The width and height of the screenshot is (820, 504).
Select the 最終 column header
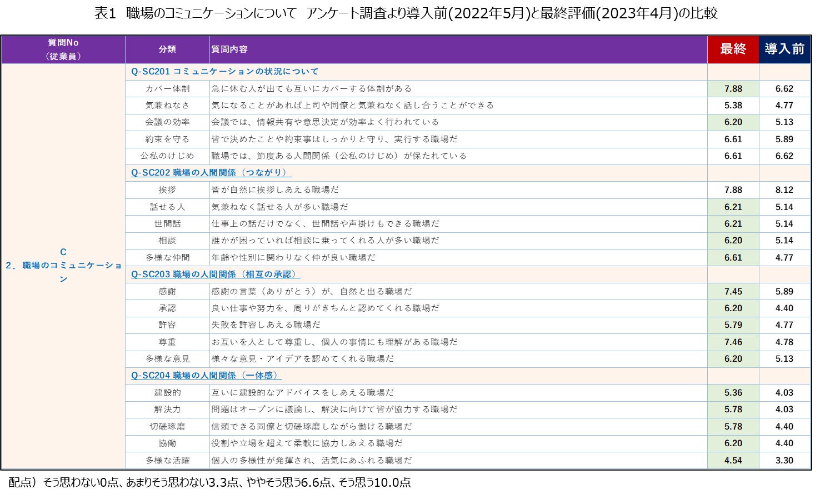tap(733, 49)
